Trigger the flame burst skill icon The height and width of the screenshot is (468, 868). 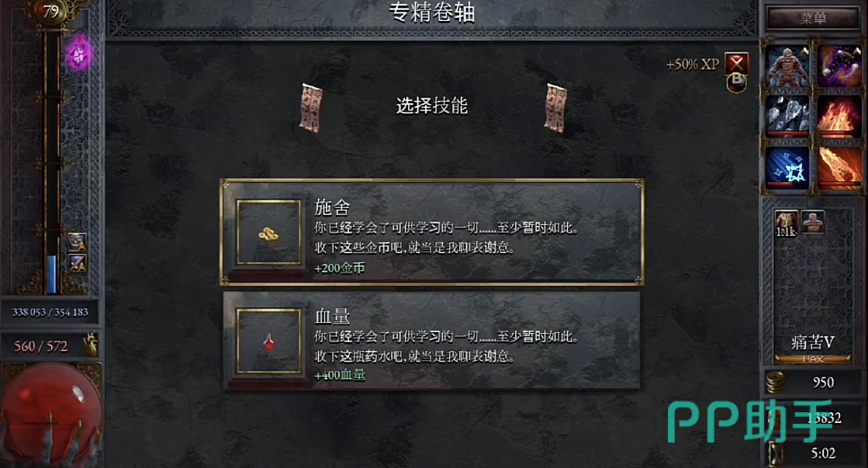(x=839, y=116)
